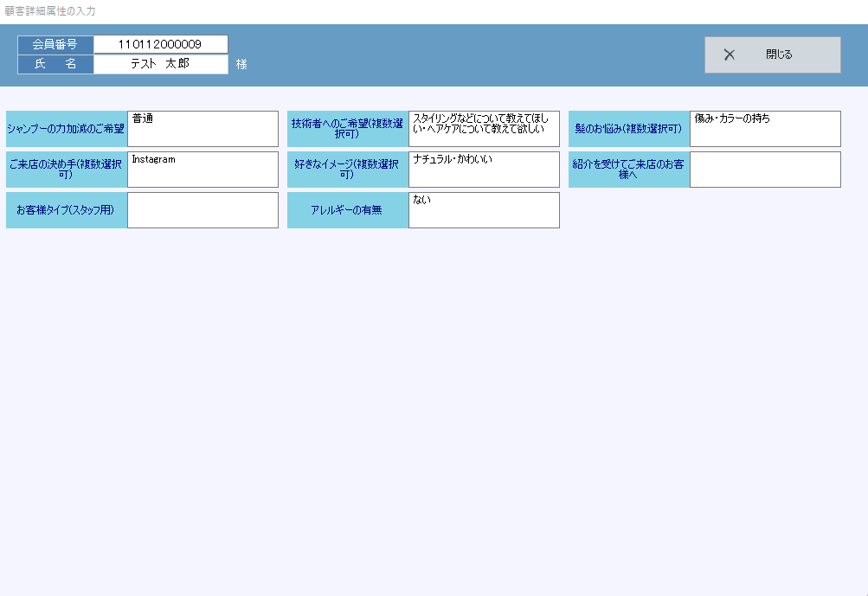Select the 氏名 field showing テスト 太郎

[160, 64]
